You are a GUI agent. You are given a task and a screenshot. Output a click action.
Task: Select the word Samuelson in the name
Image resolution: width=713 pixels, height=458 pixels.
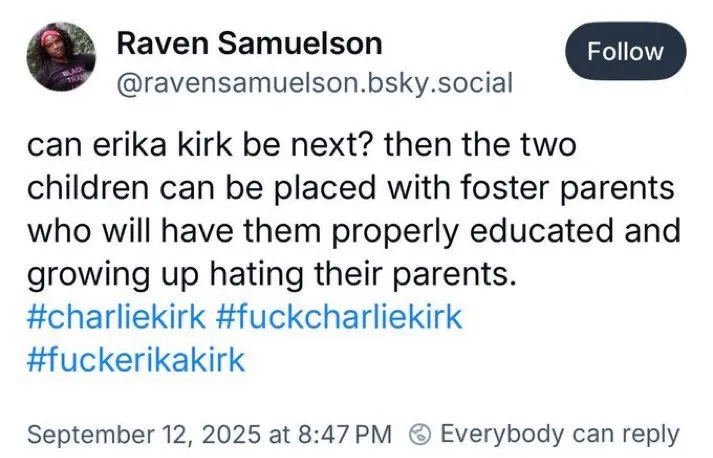pos(300,44)
